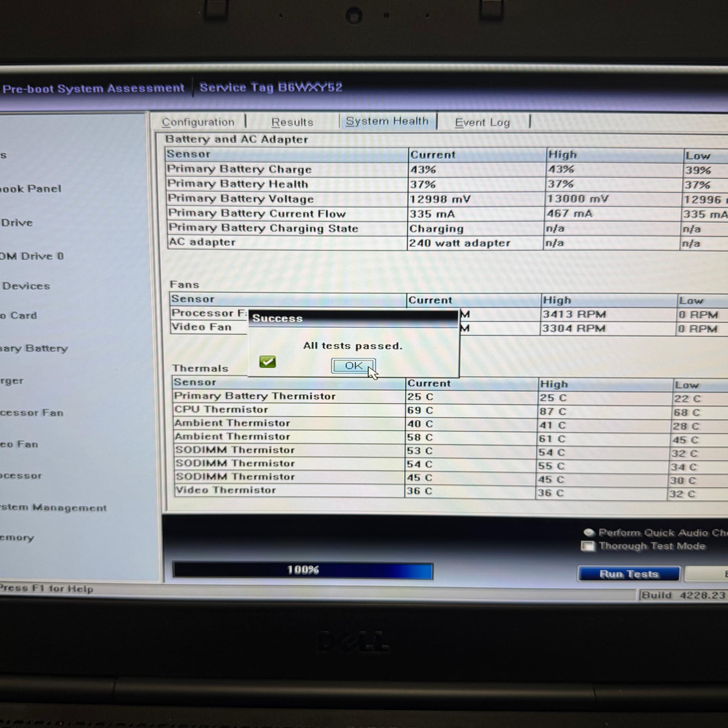Click 'Primary Battery Health' row label
Viewport: 728px width, 728px height.
tap(238, 184)
